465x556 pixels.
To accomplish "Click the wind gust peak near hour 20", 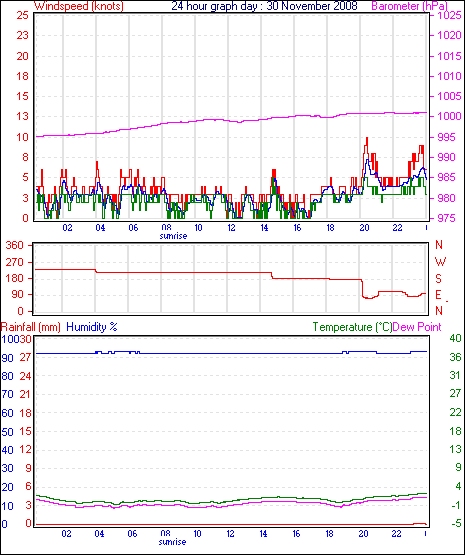I will (367, 139).
